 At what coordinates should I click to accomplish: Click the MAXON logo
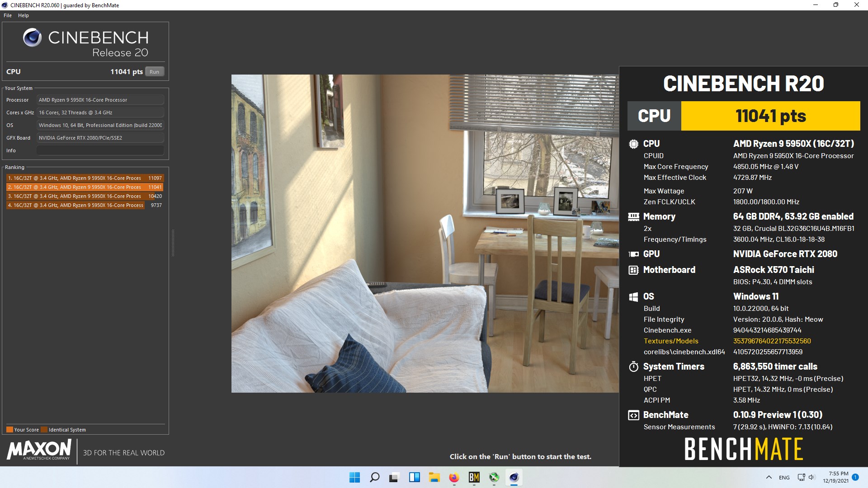(39, 450)
